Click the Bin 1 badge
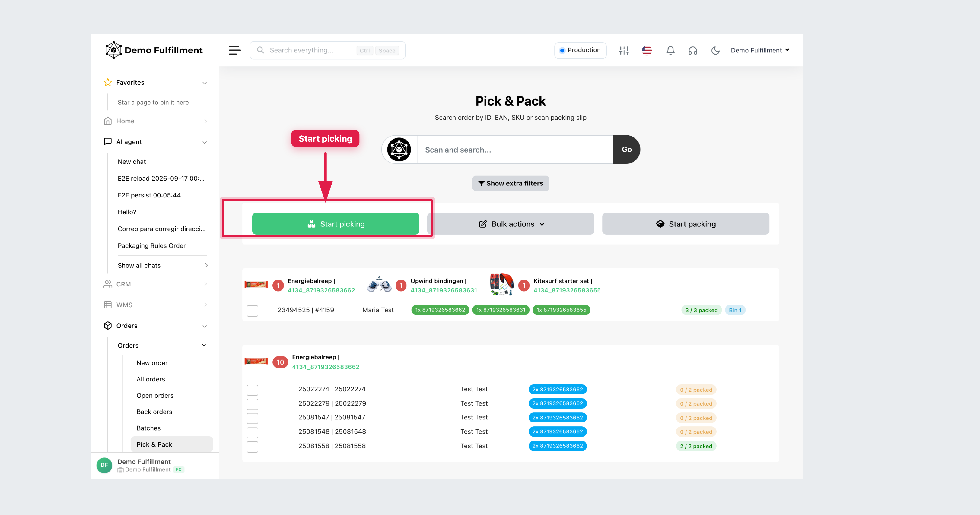The height and width of the screenshot is (515, 980). [x=735, y=310]
